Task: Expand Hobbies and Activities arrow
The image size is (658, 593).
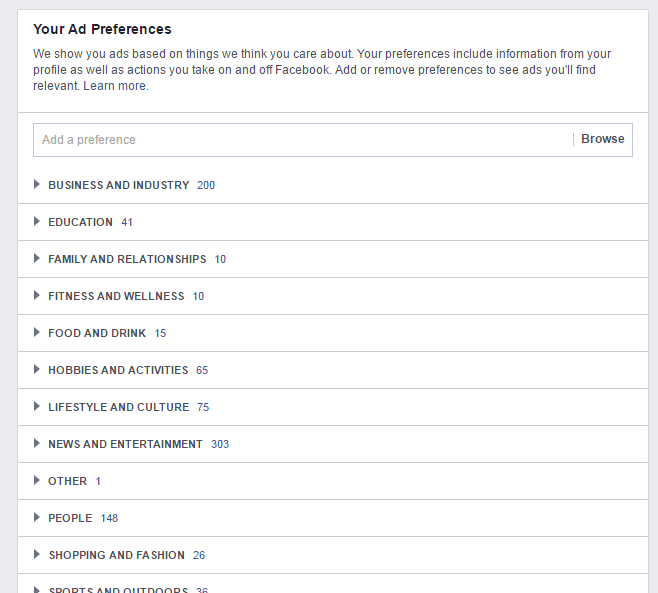Action: coord(37,369)
